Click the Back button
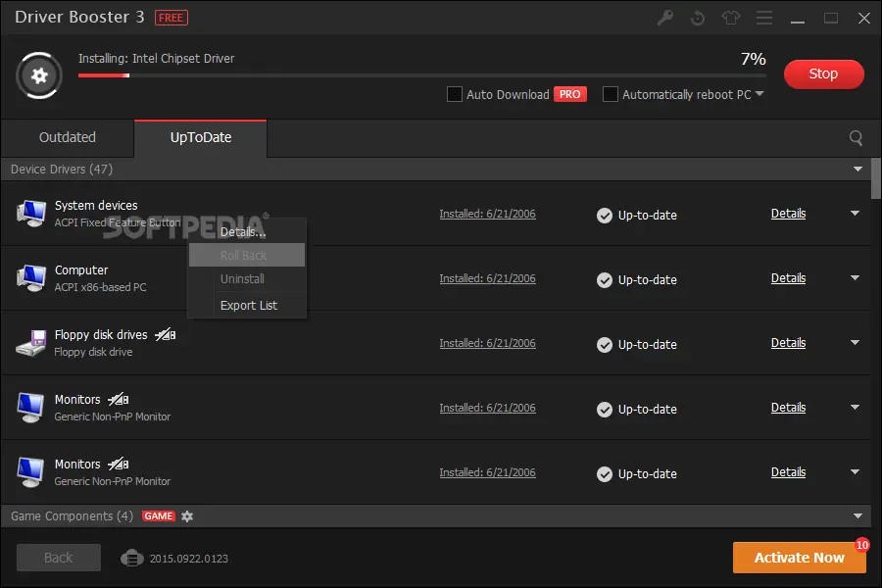The width and height of the screenshot is (882, 588). coord(59,558)
